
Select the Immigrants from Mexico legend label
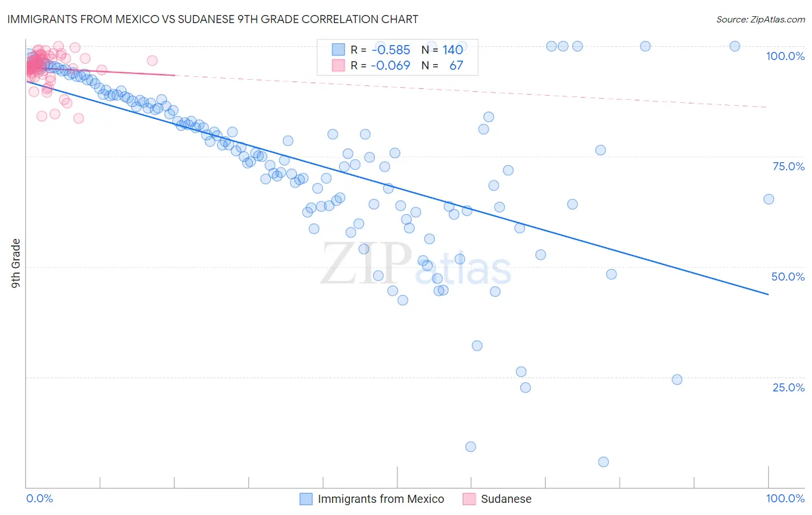[381, 499]
